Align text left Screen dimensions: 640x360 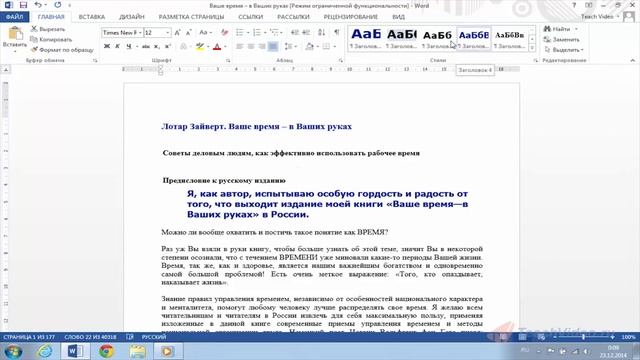point(240,47)
